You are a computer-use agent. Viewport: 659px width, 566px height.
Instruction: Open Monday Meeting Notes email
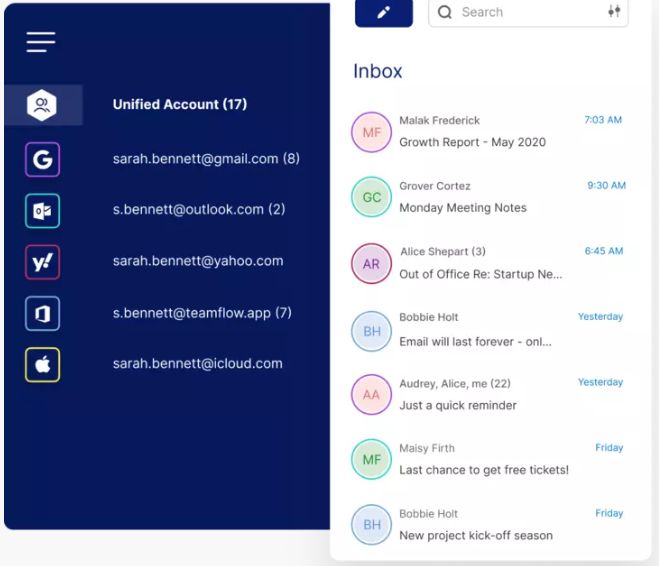pos(462,208)
